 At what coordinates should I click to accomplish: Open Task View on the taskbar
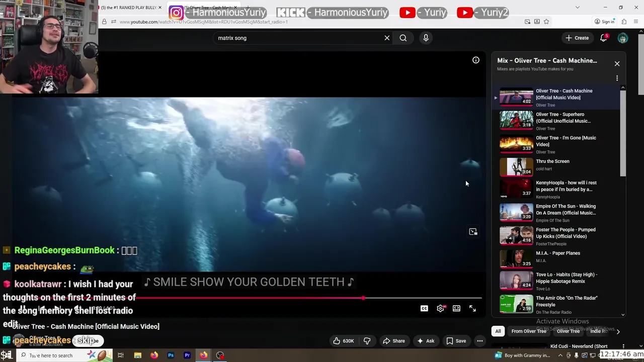coord(121,355)
